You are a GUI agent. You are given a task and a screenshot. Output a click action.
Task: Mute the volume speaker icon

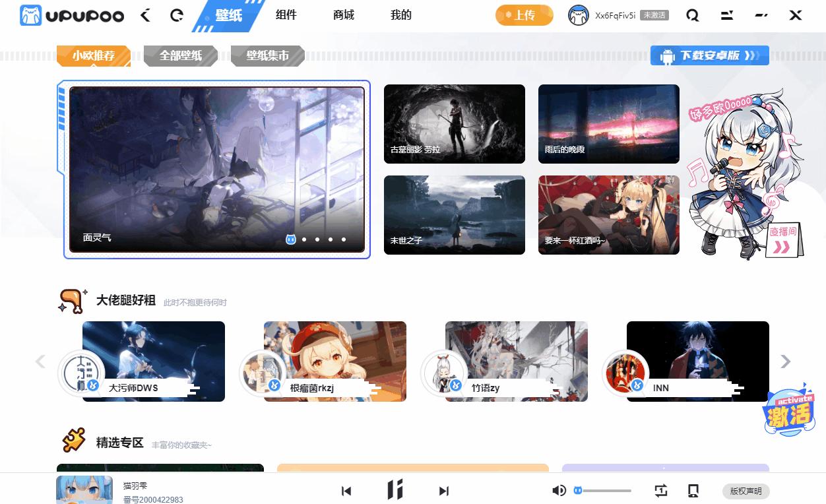pyautogui.click(x=559, y=491)
